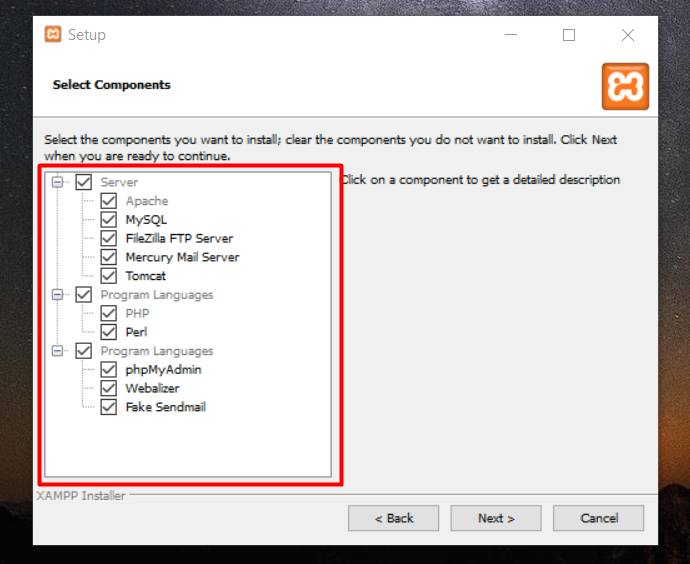
Task: Select the Server label in the tree
Action: (119, 182)
